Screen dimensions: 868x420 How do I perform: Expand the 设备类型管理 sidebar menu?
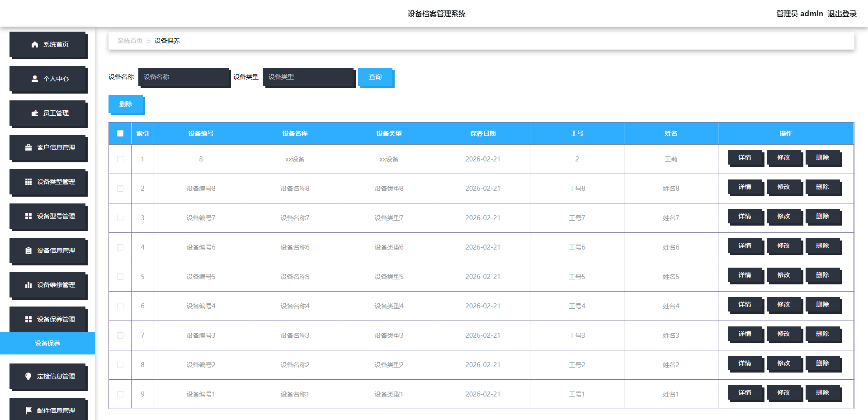coord(48,182)
